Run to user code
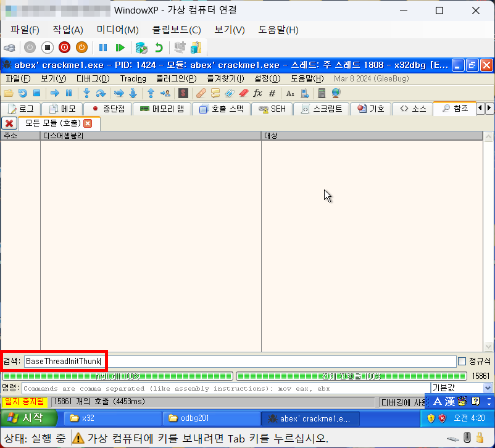495x448 pixels. pyautogui.click(x=165, y=93)
